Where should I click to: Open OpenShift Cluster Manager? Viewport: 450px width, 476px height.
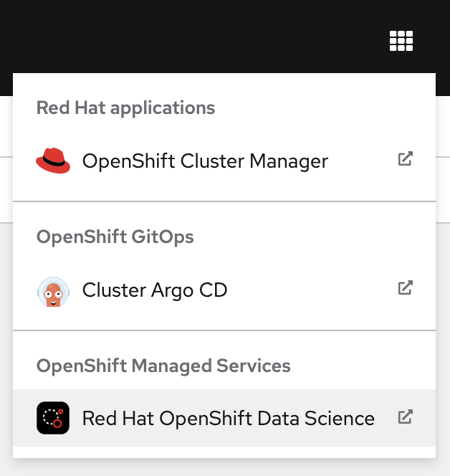[x=205, y=161]
